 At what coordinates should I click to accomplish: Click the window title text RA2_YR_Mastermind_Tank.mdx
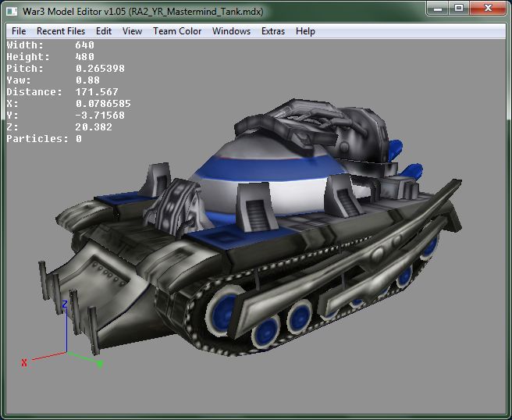(x=196, y=12)
